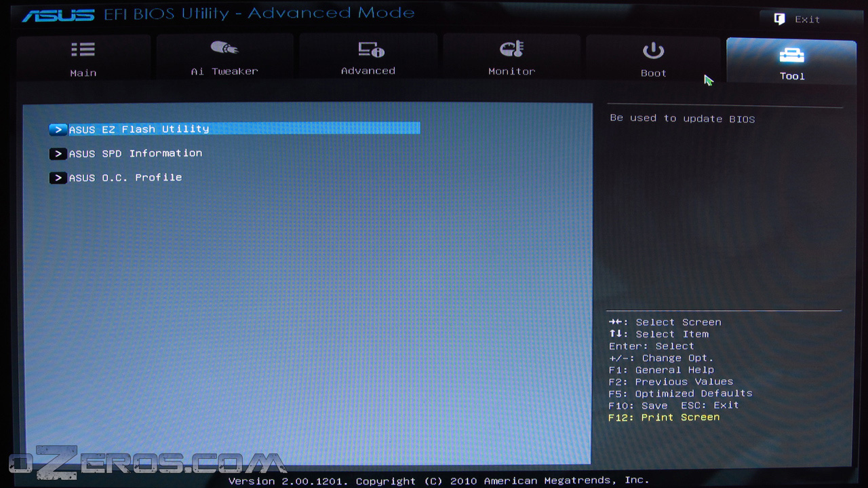868x488 pixels.
Task: Select the Tool tab label
Action: pos(792,76)
